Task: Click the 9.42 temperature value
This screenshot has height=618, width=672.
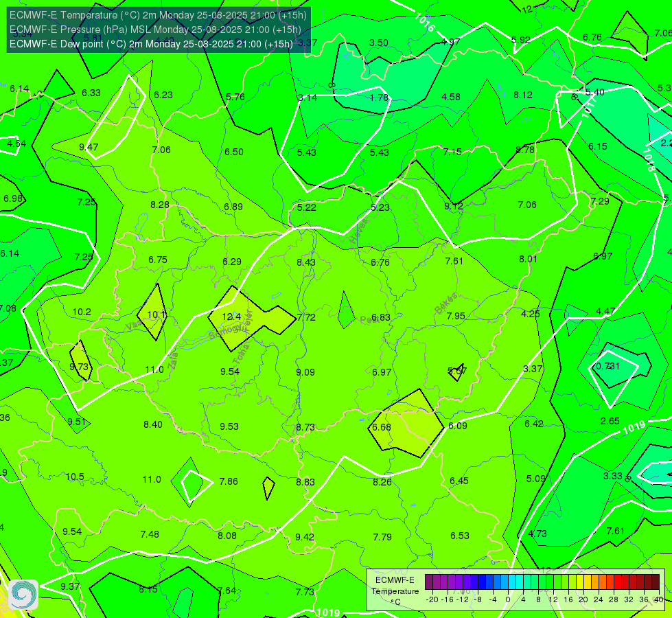Action: point(305,537)
